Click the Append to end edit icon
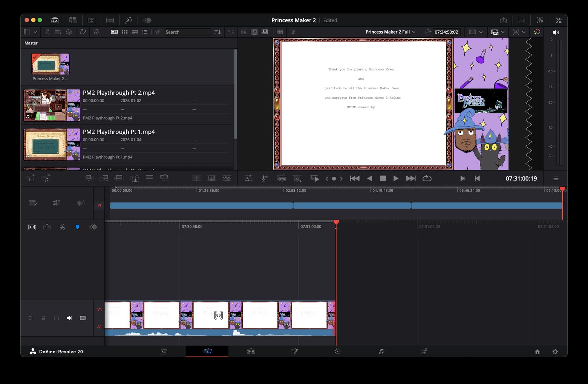588x384 pixels. tap(104, 178)
